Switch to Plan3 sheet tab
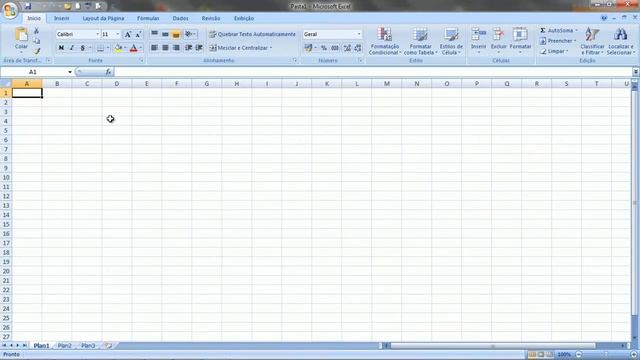640x360 pixels. coord(88,346)
